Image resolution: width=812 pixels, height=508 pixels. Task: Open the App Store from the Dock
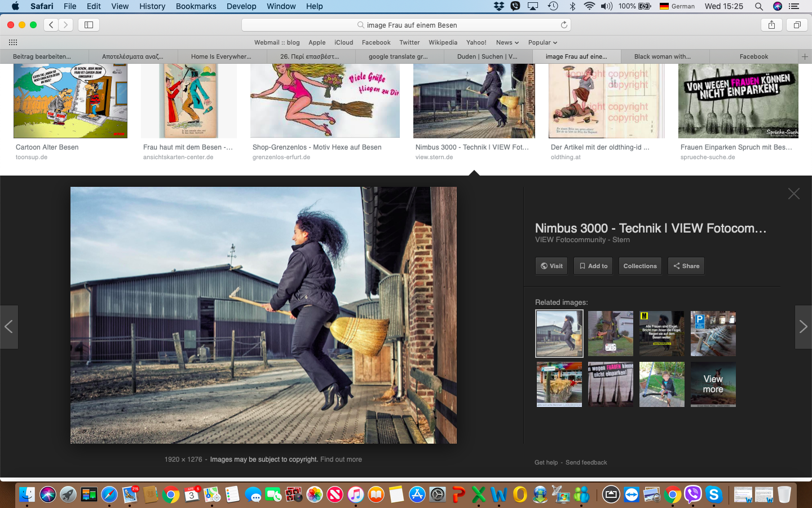point(417,495)
